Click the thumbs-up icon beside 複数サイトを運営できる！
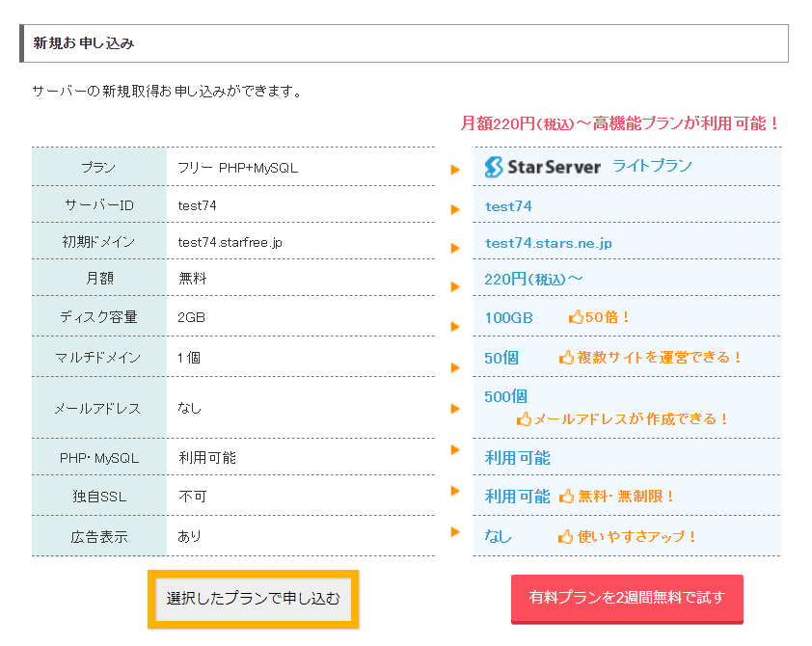The width and height of the screenshot is (812, 646). 566,357
